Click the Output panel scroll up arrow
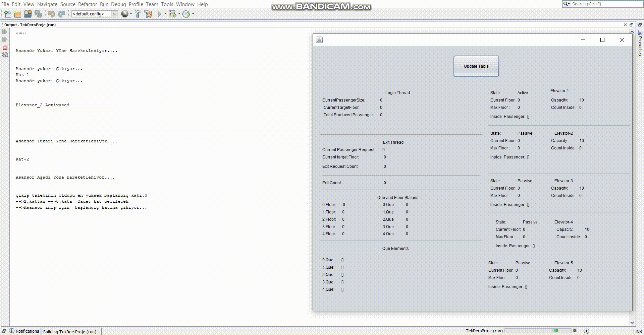644x335 pixels. pos(632,32)
